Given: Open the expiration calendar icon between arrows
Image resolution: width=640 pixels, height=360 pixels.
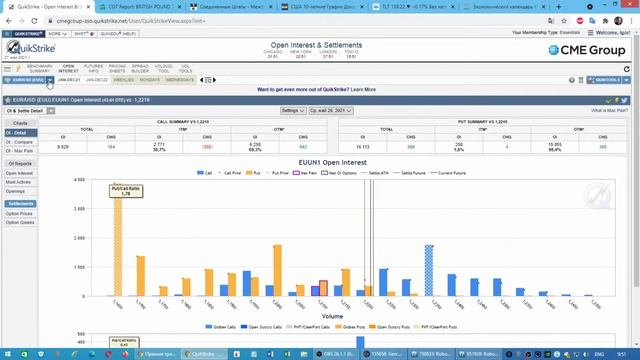Looking at the screenshot, I should point(208,80).
